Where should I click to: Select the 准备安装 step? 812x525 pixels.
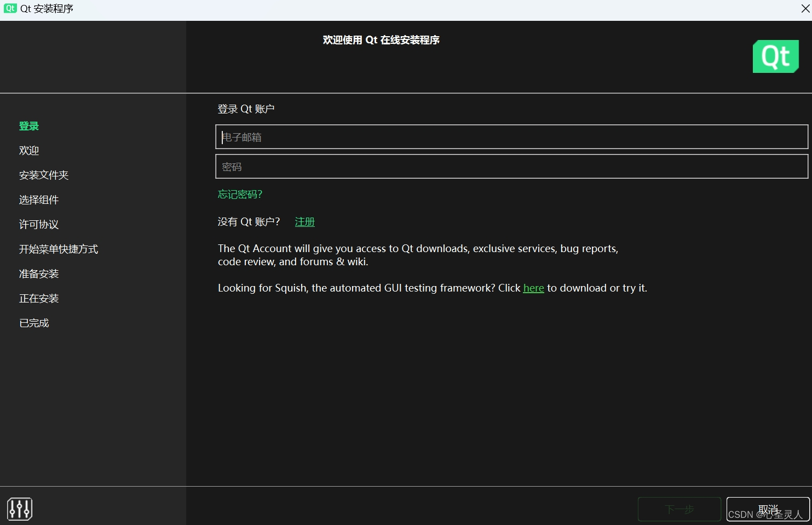(38, 273)
